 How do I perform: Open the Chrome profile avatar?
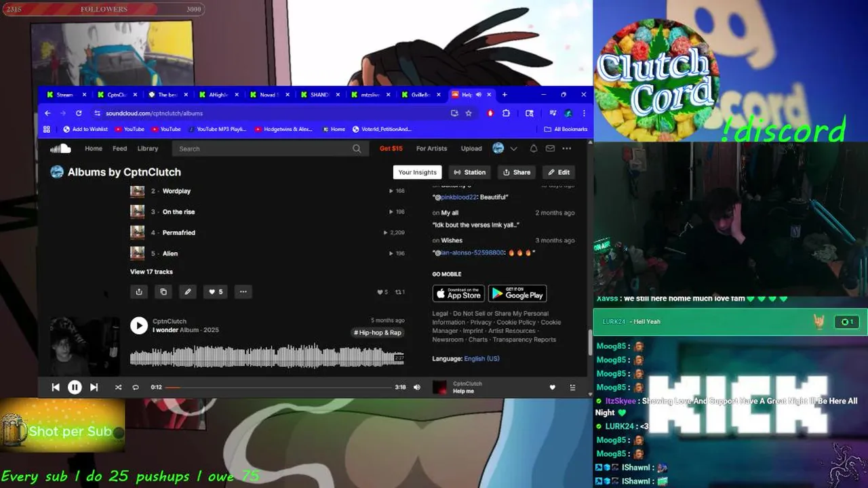pyautogui.click(x=568, y=113)
